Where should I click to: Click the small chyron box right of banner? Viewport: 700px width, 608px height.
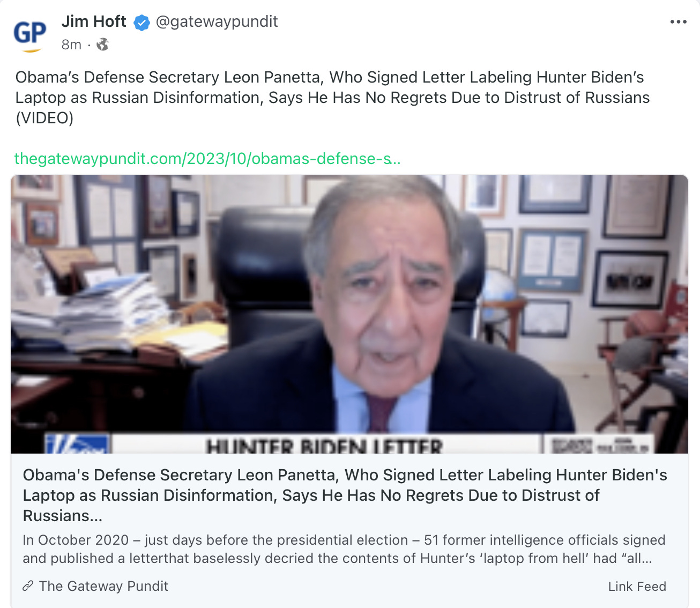pos(599,444)
